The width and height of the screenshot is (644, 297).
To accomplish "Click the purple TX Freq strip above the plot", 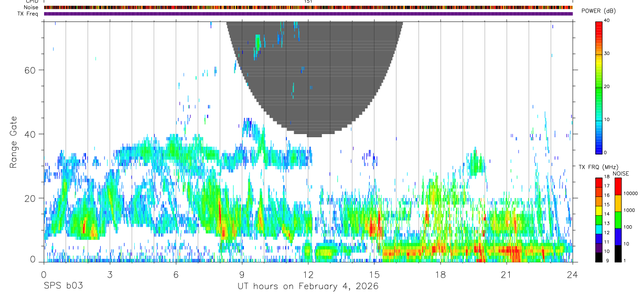I will pyautogui.click(x=308, y=14).
